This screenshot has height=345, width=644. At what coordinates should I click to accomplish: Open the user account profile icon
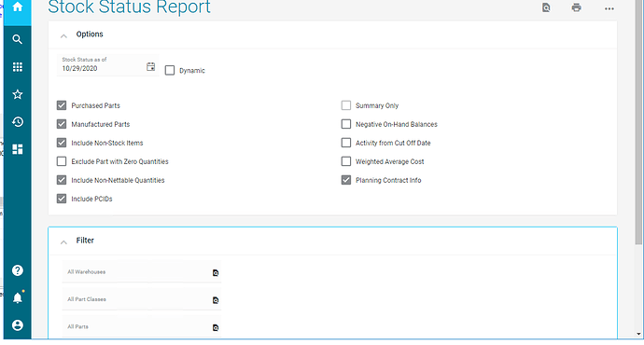pos(17,325)
